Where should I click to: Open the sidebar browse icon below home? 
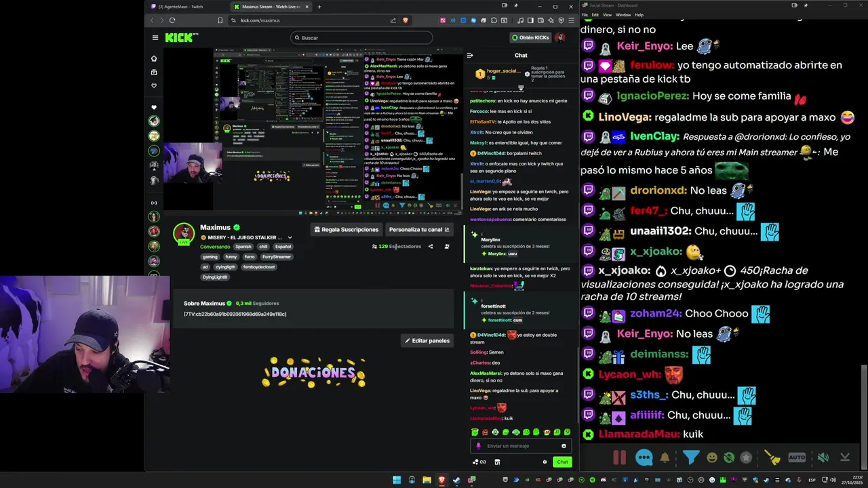coord(154,72)
